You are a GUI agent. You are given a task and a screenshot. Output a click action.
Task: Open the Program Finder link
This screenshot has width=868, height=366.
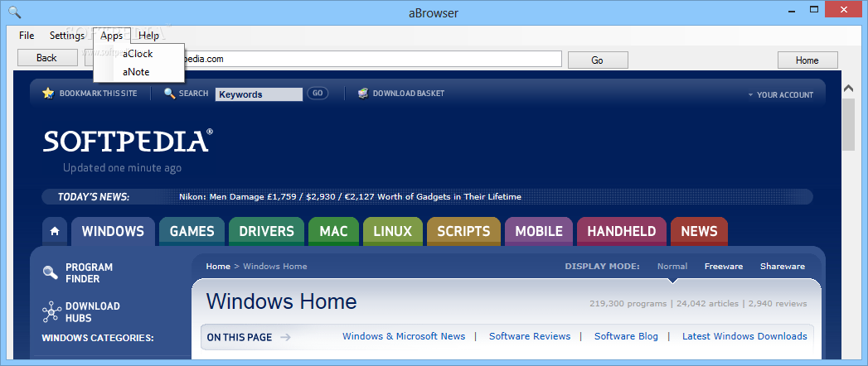coord(90,273)
